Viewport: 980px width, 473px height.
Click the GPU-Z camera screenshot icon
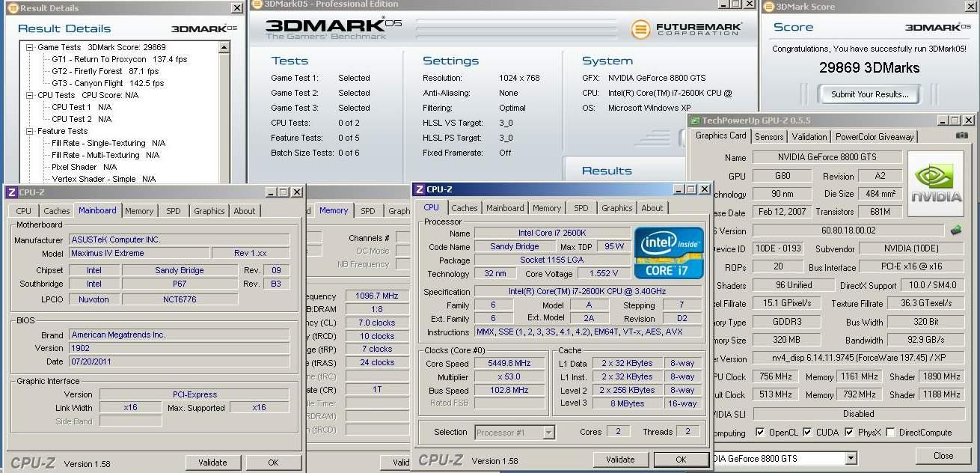click(961, 135)
